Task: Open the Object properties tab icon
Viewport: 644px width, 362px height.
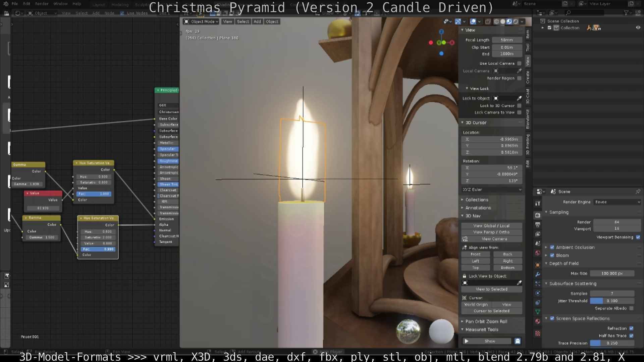Action: tap(538, 265)
